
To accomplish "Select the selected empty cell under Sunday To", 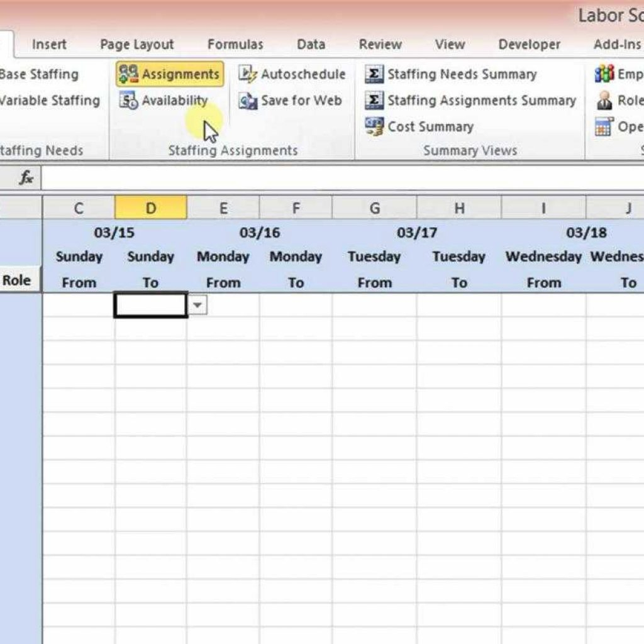I will [x=151, y=305].
